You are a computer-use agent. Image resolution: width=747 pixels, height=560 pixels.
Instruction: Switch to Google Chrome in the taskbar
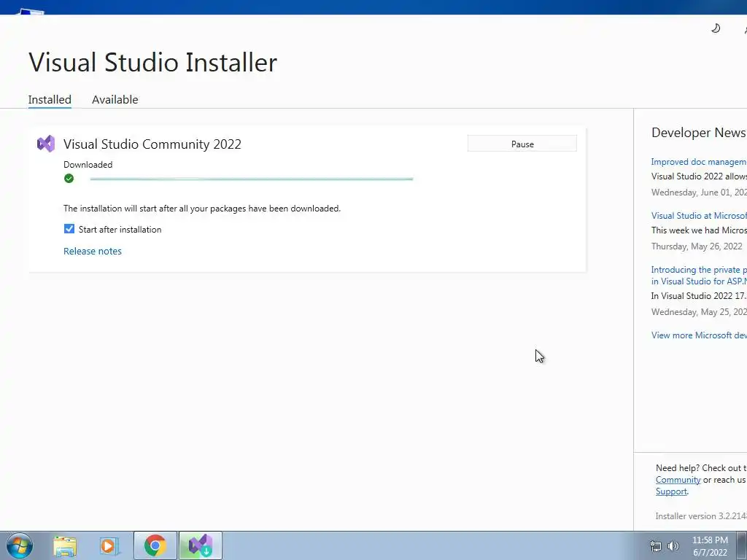tap(155, 545)
